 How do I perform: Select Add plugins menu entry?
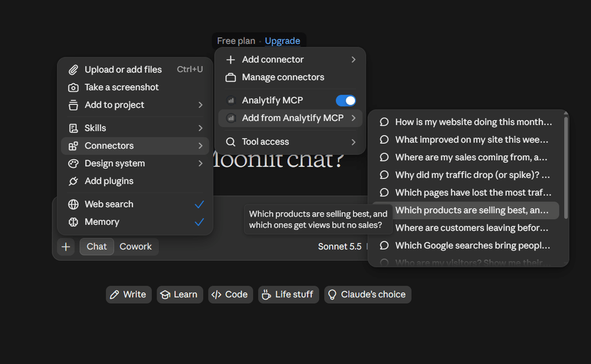pos(135,181)
